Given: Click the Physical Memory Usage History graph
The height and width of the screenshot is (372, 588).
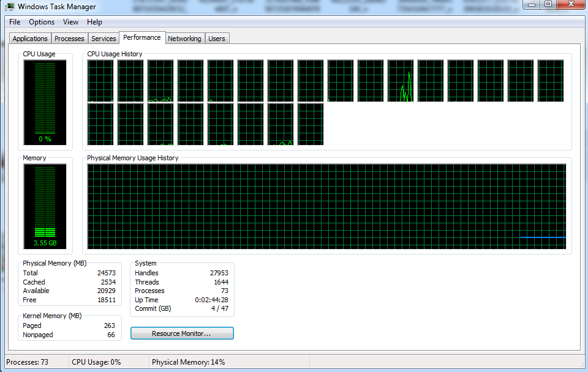Looking at the screenshot, I should [326, 206].
